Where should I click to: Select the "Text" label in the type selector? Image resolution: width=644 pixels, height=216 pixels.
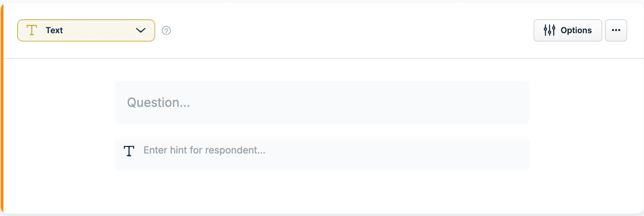(x=54, y=30)
